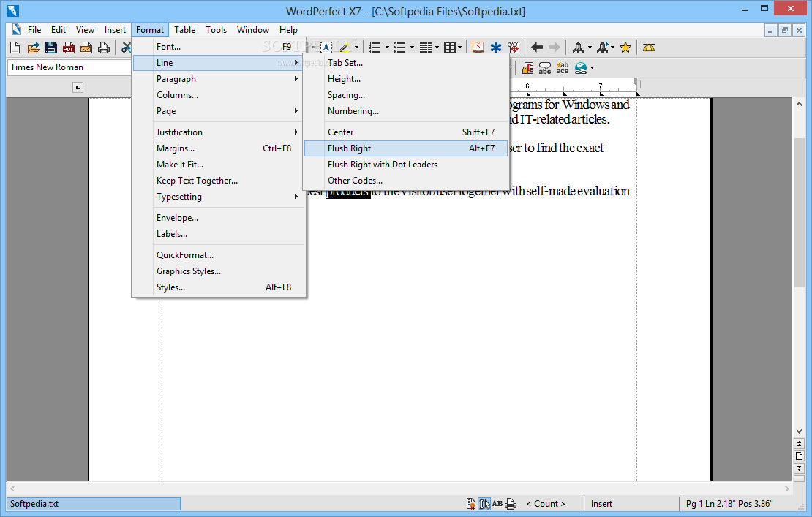Open the globe hyperlink dropdown arrow
Viewport: 812px width, 517px height.
click(592, 68)
